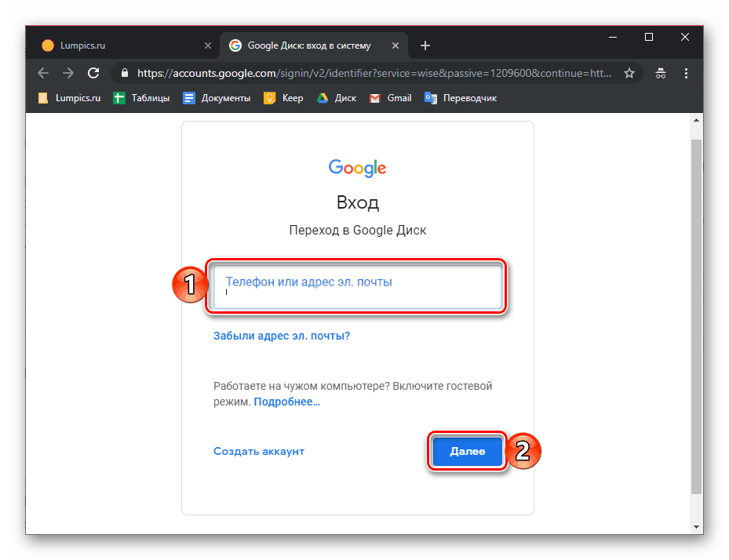Open the Диск bookmark
The width and height of the screenshot is (729, 560).
tap(336, 98)
